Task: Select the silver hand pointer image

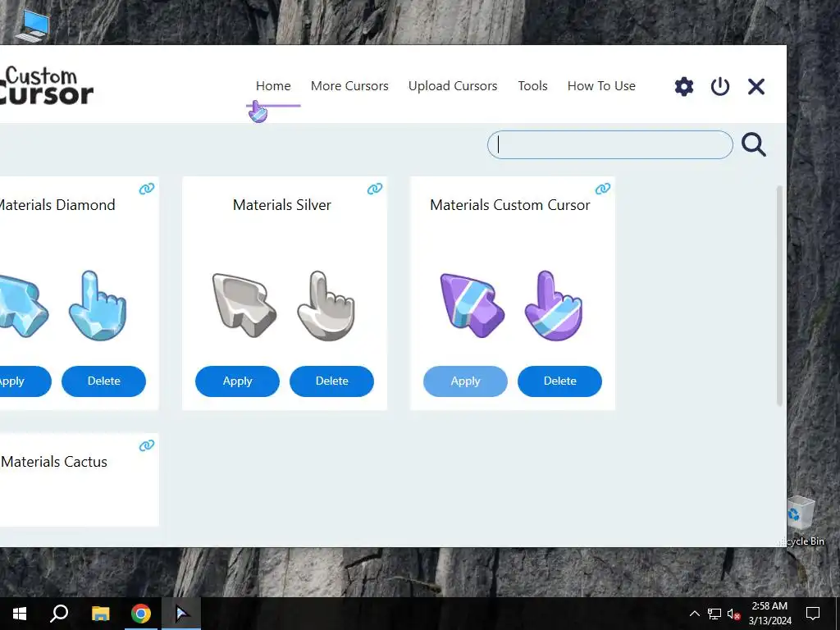Action: tap(326, 305)
